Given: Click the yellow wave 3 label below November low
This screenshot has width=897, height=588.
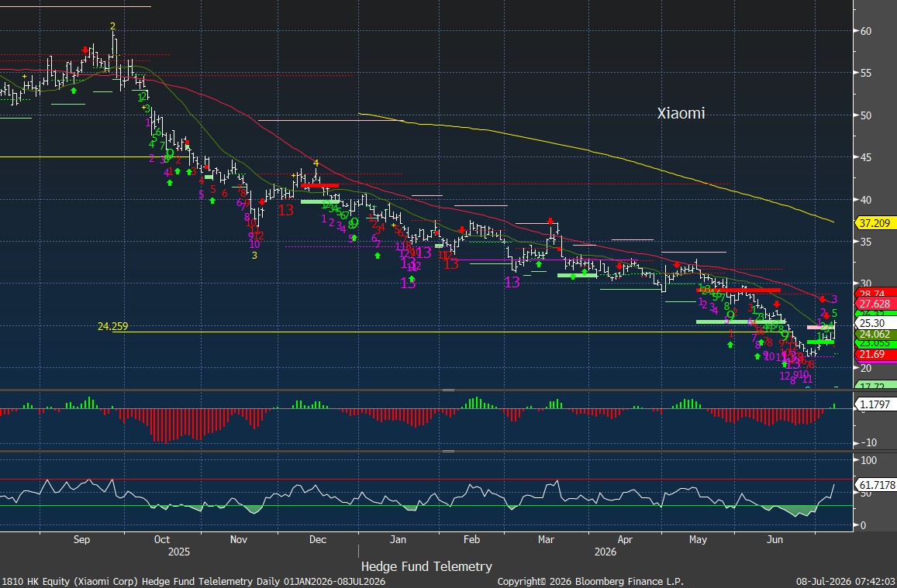Looking at the screenshot, I should tap(254, 256).
